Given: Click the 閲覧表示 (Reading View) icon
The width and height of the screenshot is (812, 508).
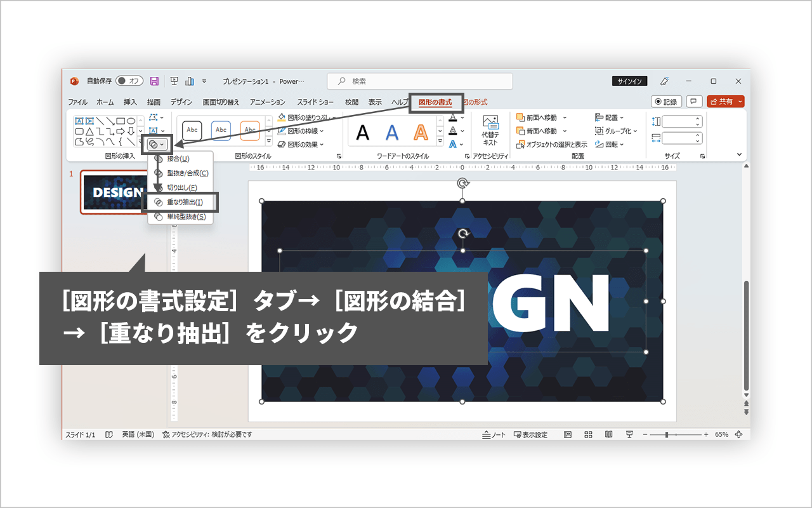Looking at the screenshot, I should [x=610, y=434].
